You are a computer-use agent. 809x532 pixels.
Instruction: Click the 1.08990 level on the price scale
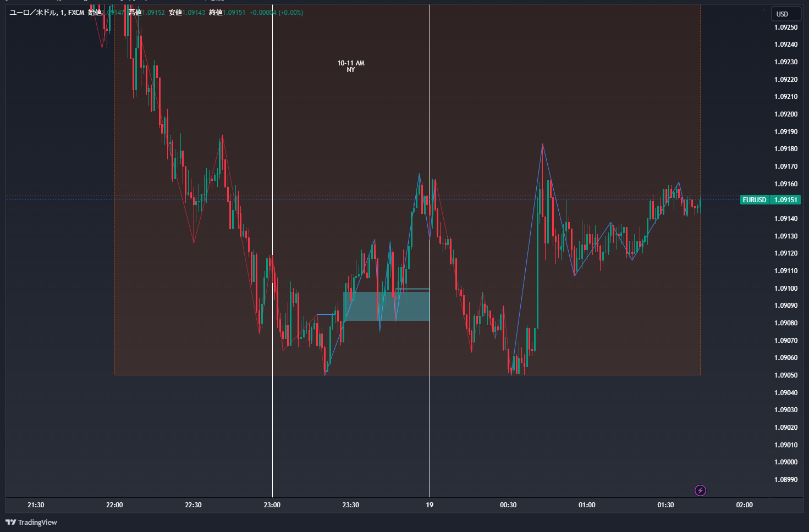[x=786, y=480]
